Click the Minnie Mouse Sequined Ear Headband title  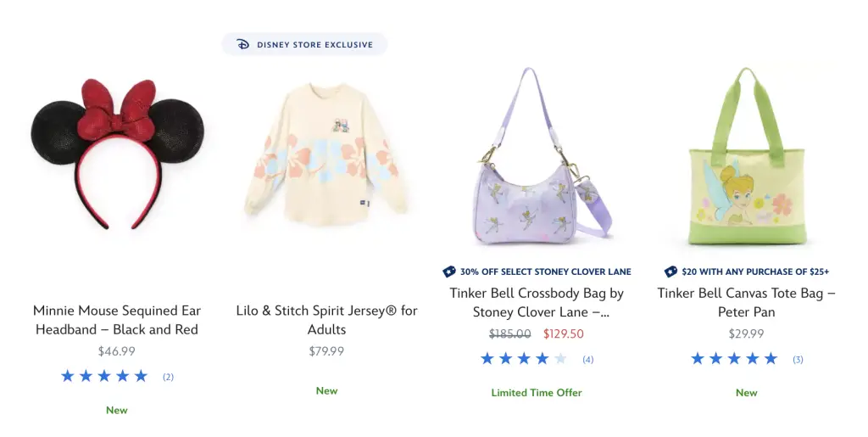[116, 320]
